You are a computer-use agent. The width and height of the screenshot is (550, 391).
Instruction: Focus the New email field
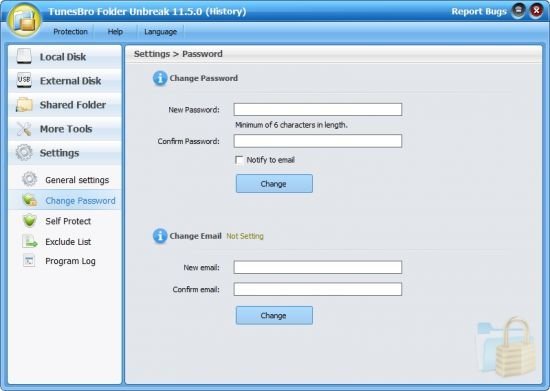[x=318, y=267]
